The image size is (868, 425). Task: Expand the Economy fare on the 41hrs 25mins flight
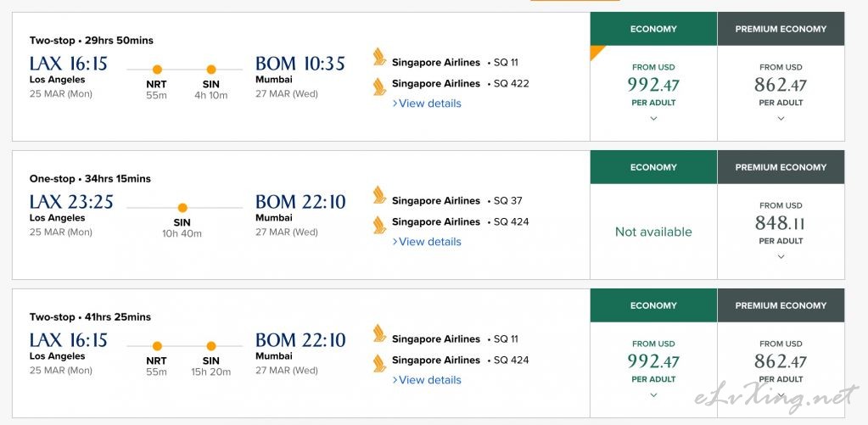pyautogui.click(x=654, y=395)
